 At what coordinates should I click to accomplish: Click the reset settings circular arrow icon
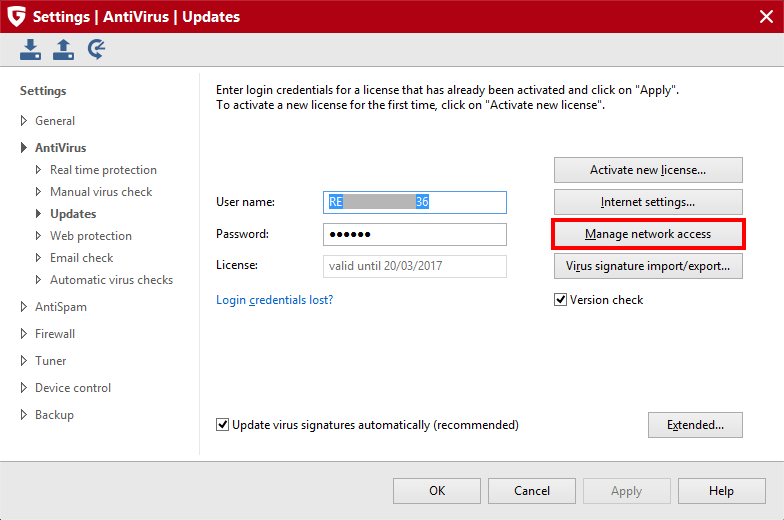(96, 50)
